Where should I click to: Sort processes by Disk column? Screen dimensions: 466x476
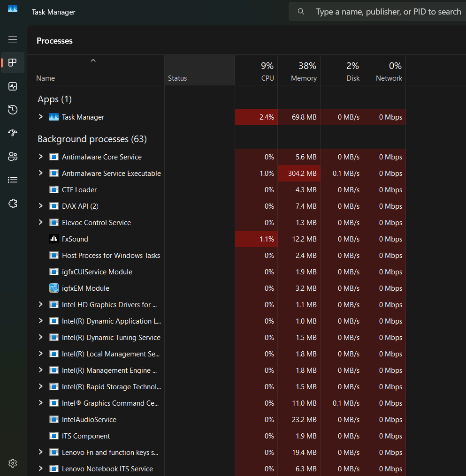click(342, 70)
